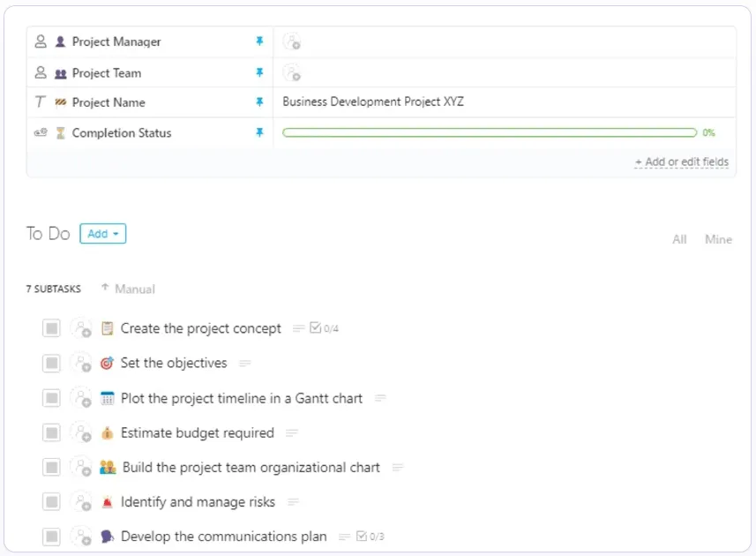
Task: Click siren emoji beside Identify and manage risks
Action: tap(107, 502)
